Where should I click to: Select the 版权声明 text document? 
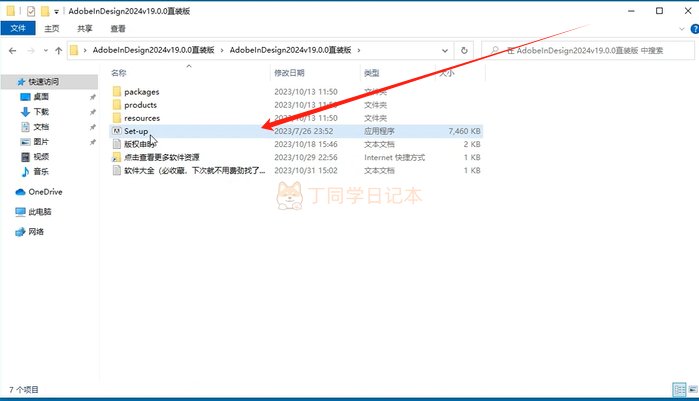click(x=140, y=144)
